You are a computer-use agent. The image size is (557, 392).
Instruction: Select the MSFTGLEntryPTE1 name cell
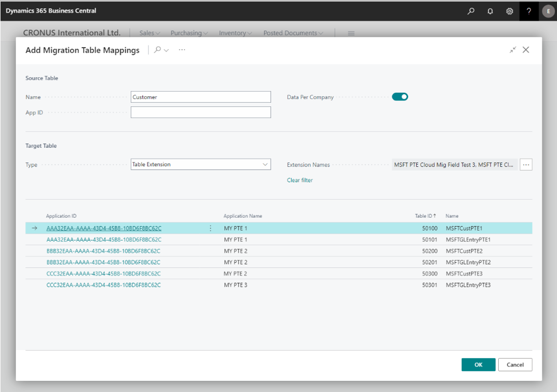tap(468, 240)
